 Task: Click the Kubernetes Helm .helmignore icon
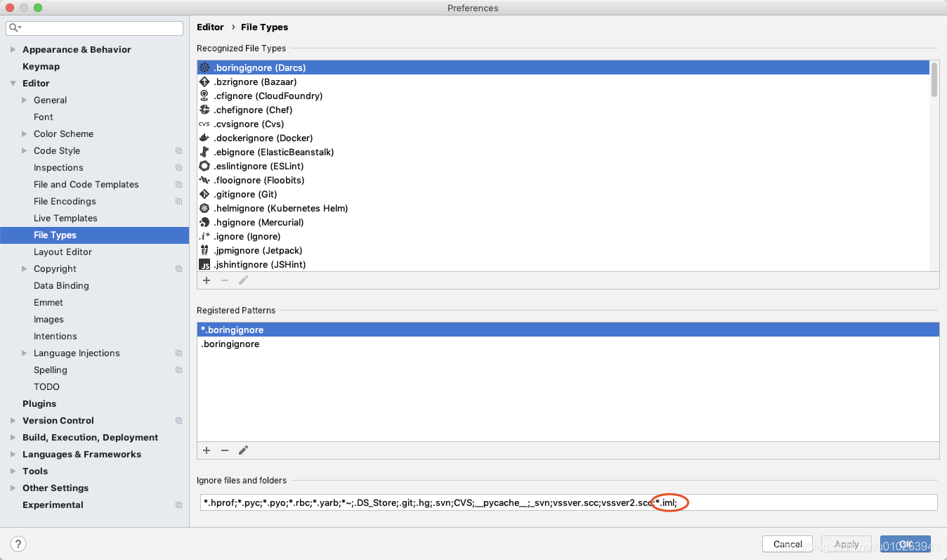click(x=204, y=208)
